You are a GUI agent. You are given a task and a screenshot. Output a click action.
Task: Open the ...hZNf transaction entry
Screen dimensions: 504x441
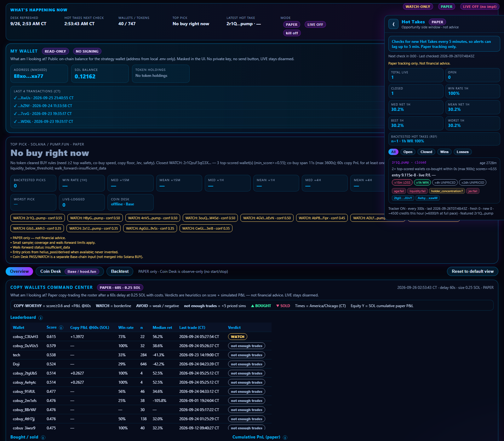point(43,106)
